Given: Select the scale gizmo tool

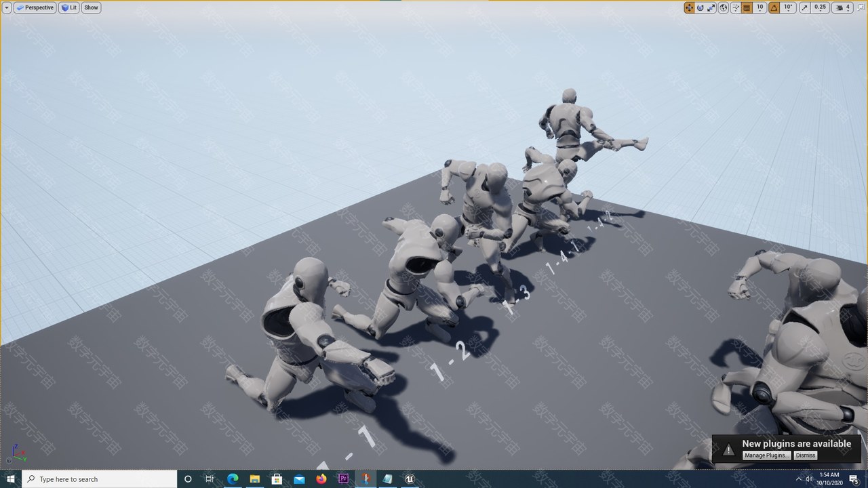Looking at the screenshot, I should pyautogui.click(x=711, y=7).
